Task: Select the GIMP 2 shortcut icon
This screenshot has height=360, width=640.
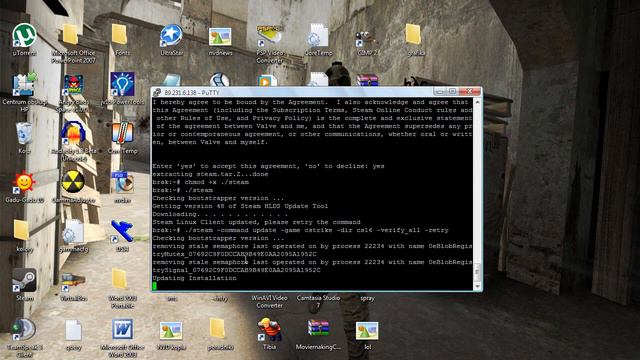Action: click(x=366, y=39)
